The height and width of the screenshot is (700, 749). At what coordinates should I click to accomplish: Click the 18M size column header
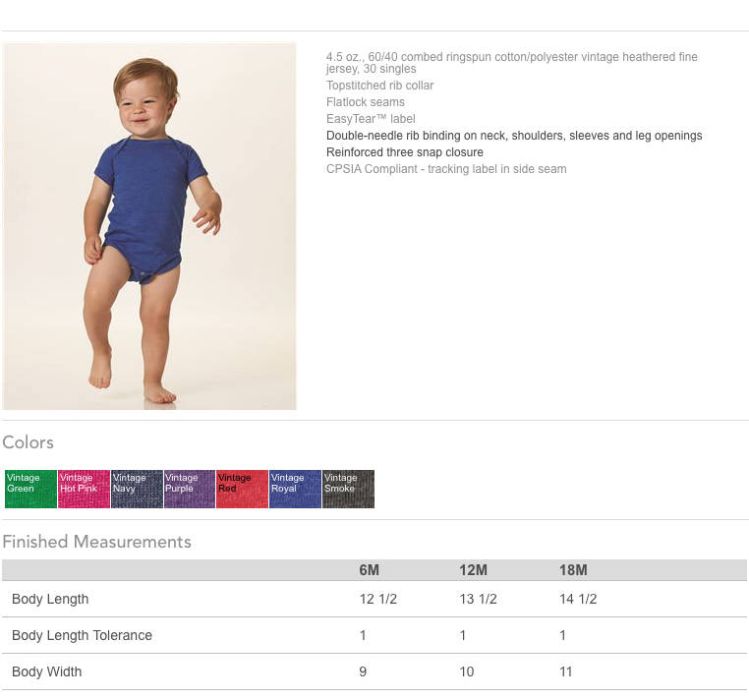(x=573, y=570)
